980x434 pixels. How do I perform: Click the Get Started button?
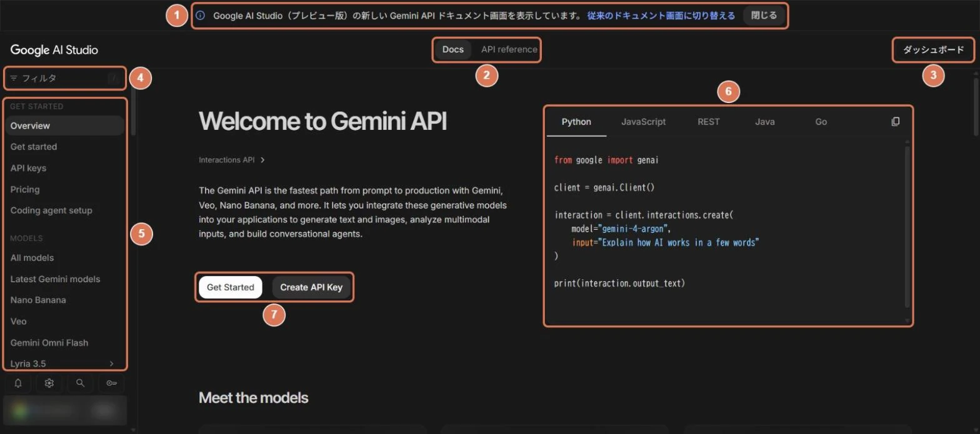click(x=231, y=287)
